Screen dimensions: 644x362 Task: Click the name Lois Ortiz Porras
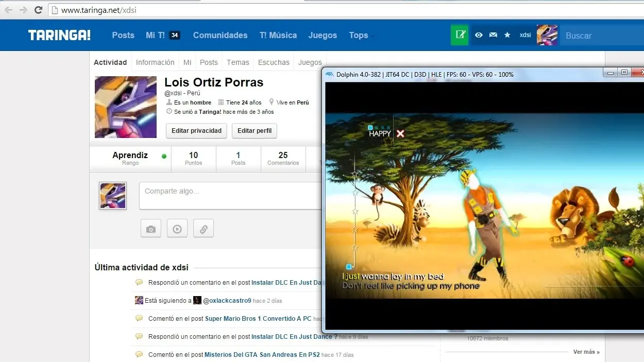[214, 82]
